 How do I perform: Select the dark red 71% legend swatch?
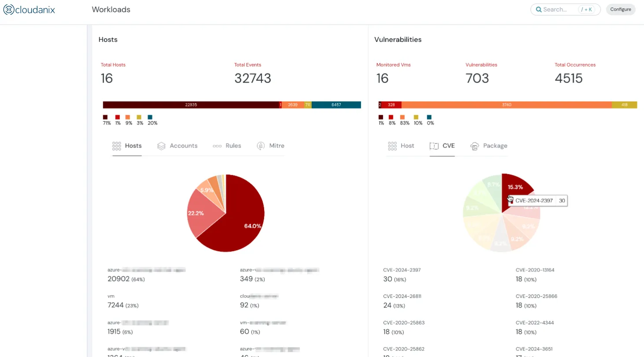105,117
